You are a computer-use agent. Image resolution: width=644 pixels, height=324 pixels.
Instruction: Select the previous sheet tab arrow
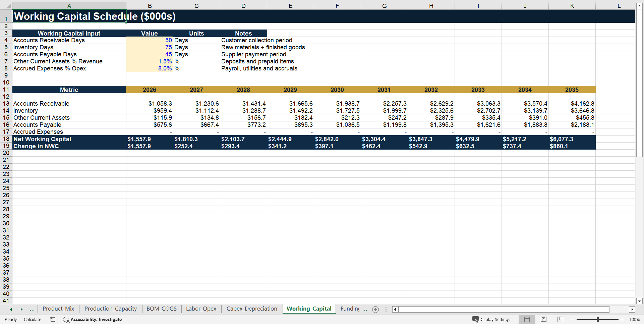(11, 309)
